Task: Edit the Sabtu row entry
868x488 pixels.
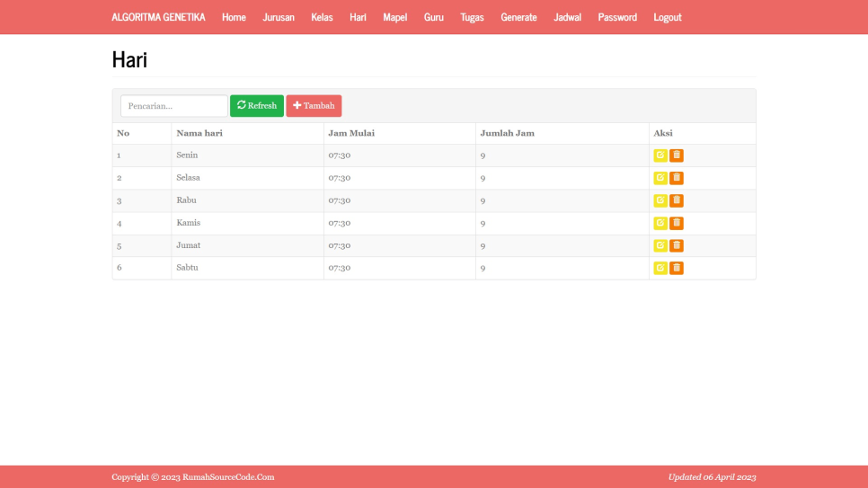Action: click(x=660, y=268)
